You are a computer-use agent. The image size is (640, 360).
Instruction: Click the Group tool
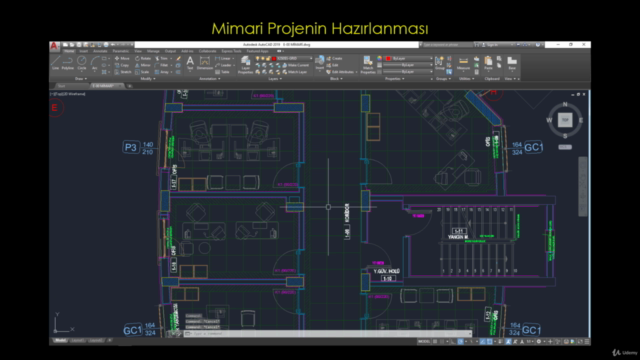(440, 63)
